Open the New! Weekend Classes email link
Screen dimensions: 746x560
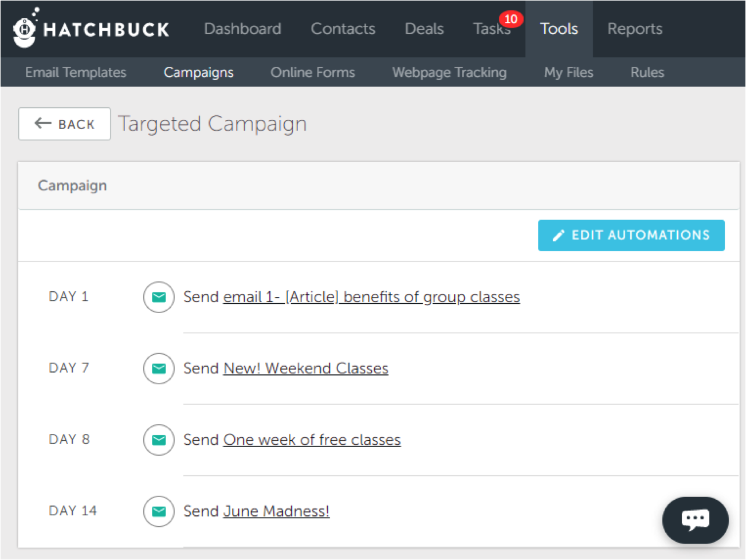tap(305, 368)
